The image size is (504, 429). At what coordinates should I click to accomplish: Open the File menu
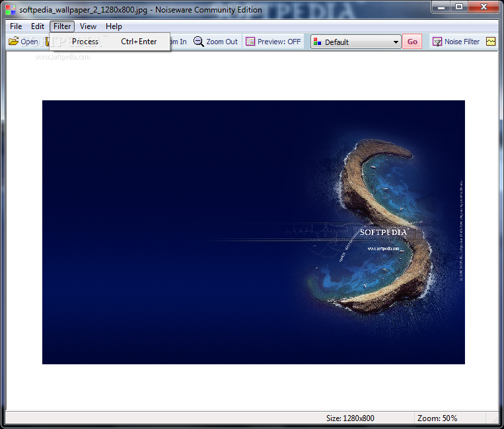pyautogui.click(x=16, y=26)
